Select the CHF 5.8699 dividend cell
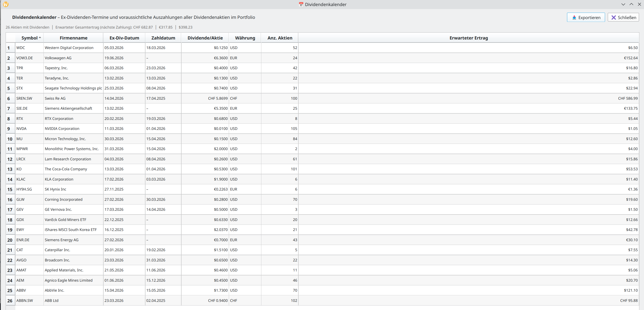The image size is (644, 310). point(205,98)
